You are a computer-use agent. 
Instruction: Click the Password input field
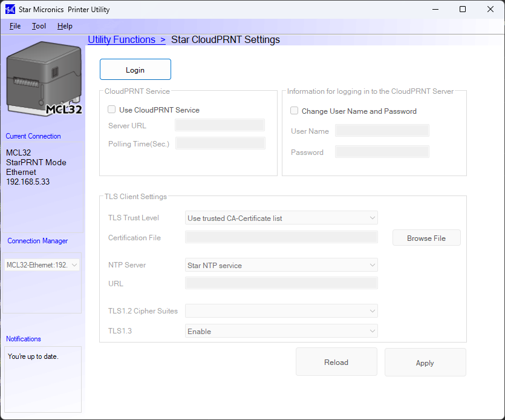(x=382, y=152)
